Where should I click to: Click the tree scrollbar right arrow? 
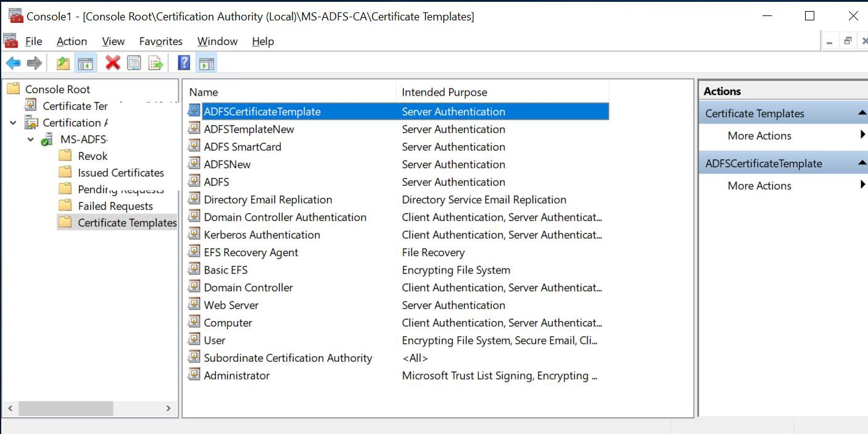click(x=168, y=408)
